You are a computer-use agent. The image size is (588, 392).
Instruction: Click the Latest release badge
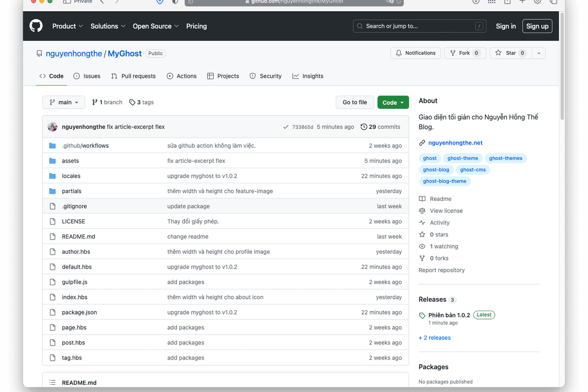click(x=484, y=315)
